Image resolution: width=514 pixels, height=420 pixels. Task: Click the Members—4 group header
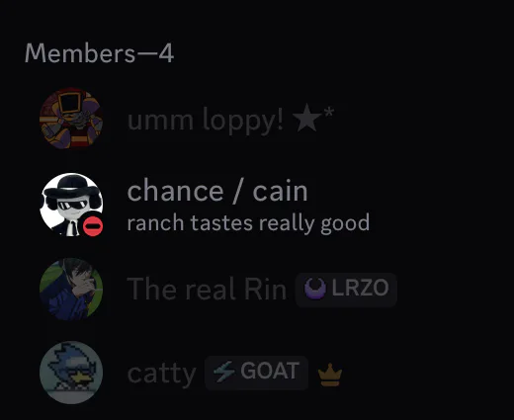coord(99,53)
